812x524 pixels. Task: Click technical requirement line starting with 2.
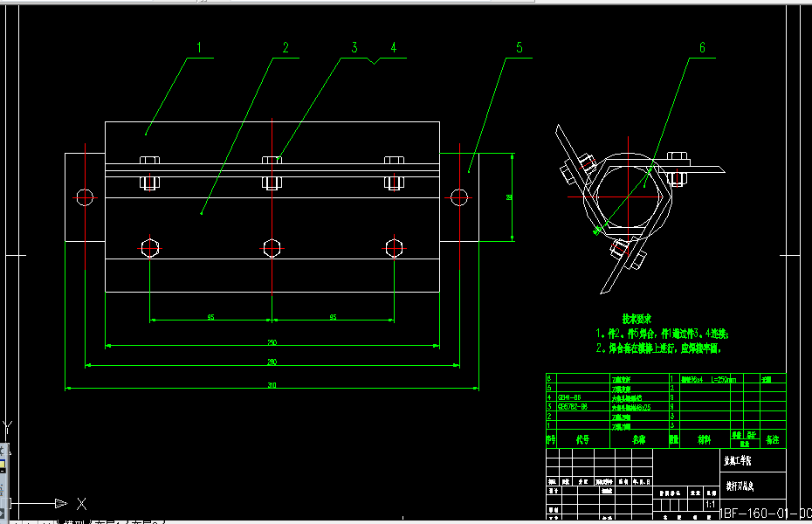tap(658, 348)
